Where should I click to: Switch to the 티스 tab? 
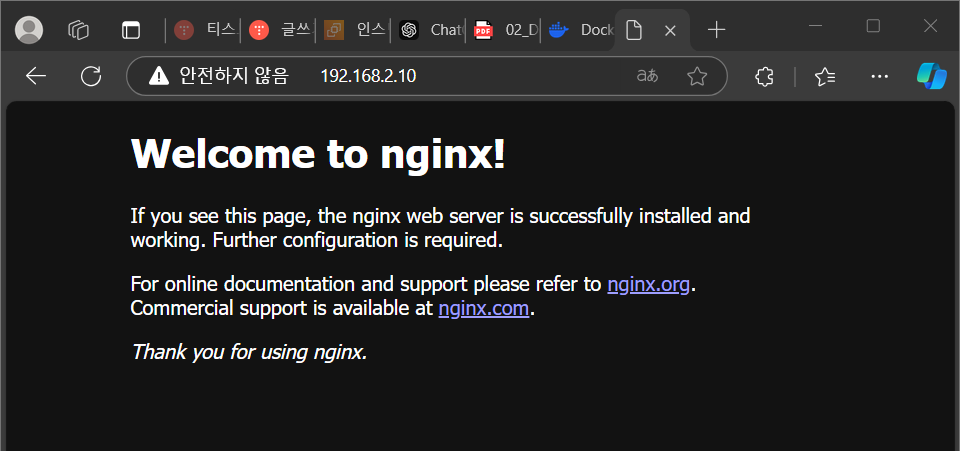coord(204,30)
